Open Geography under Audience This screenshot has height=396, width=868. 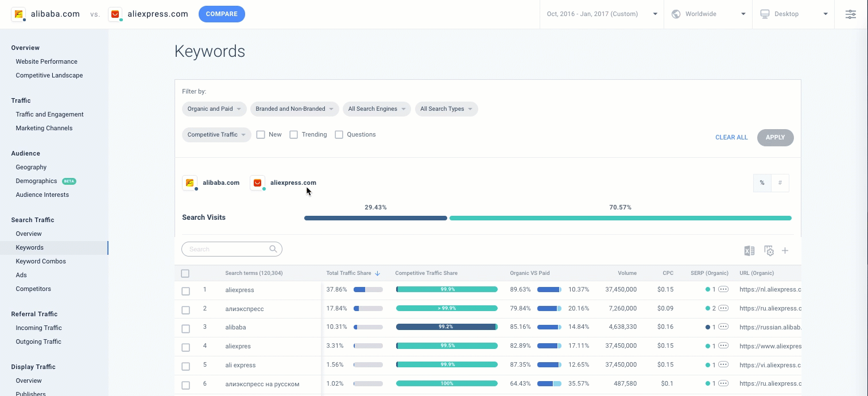(31, 167)
